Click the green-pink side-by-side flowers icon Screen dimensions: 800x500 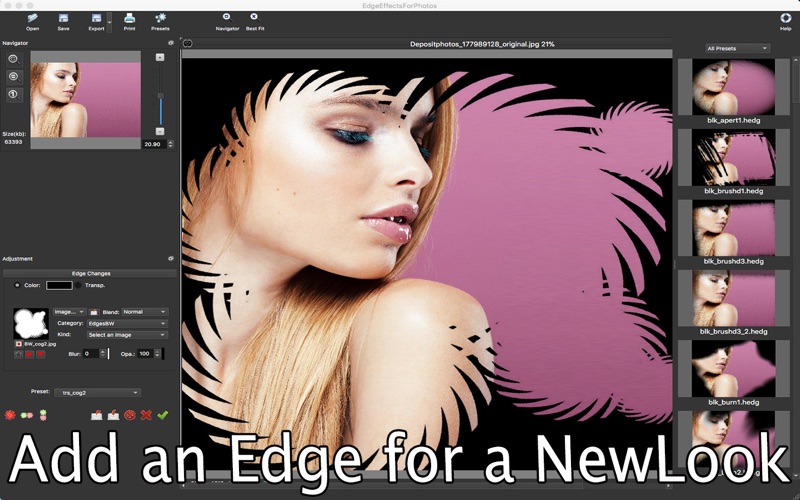pos(27,415)
